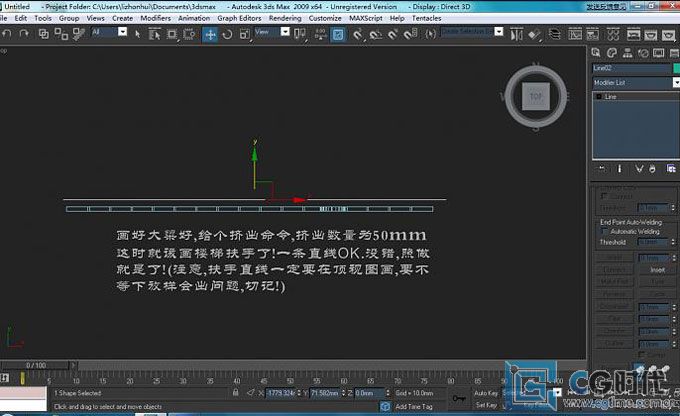680x416 pixels.
Task: Open the Tools menu
Action: point(43,18)
